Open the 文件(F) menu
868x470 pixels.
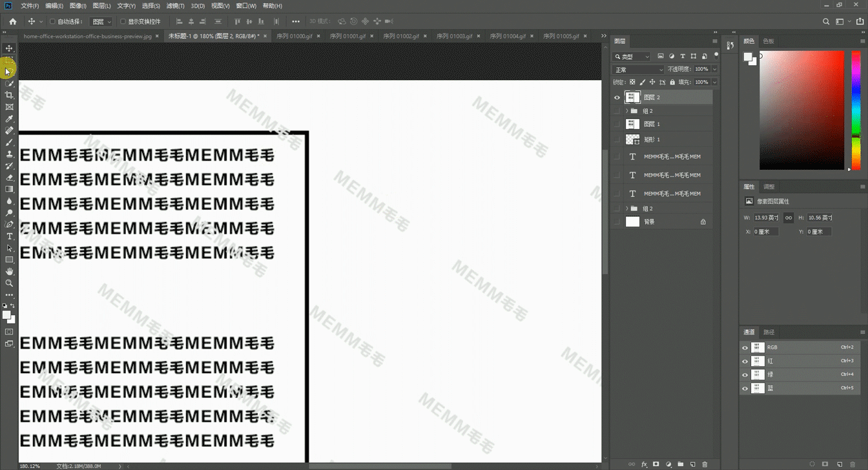point(30,6)
